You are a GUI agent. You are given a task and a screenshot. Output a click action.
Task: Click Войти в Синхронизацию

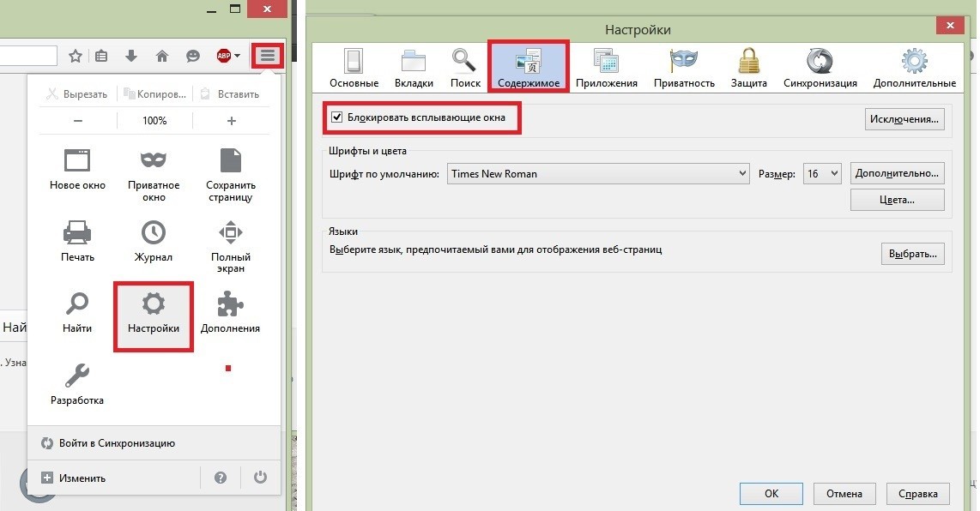117,443
